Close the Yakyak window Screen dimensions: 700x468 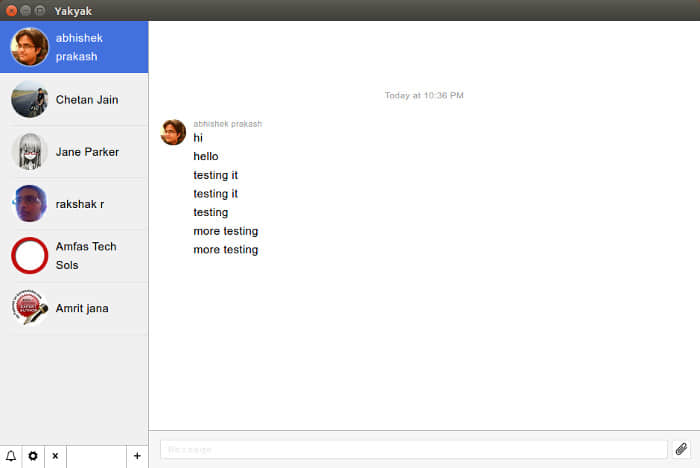click(x=12, y=11)
